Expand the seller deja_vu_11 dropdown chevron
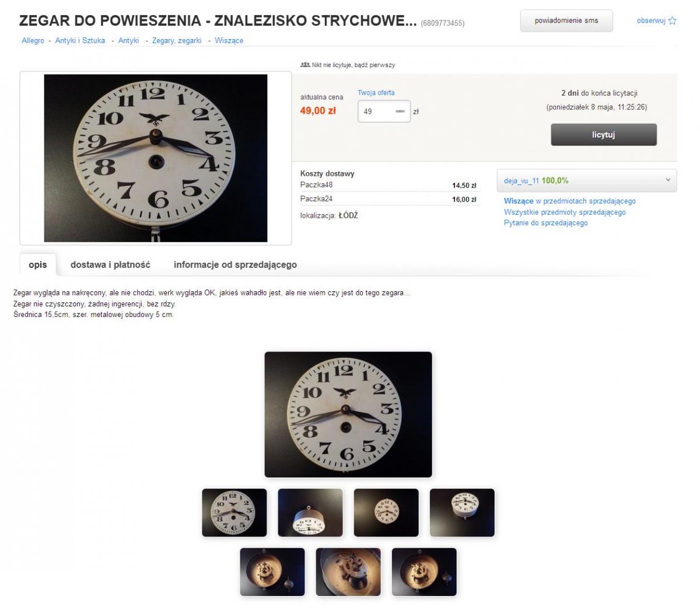The height and width of the screenshot is (610, 700). point(668,180)
